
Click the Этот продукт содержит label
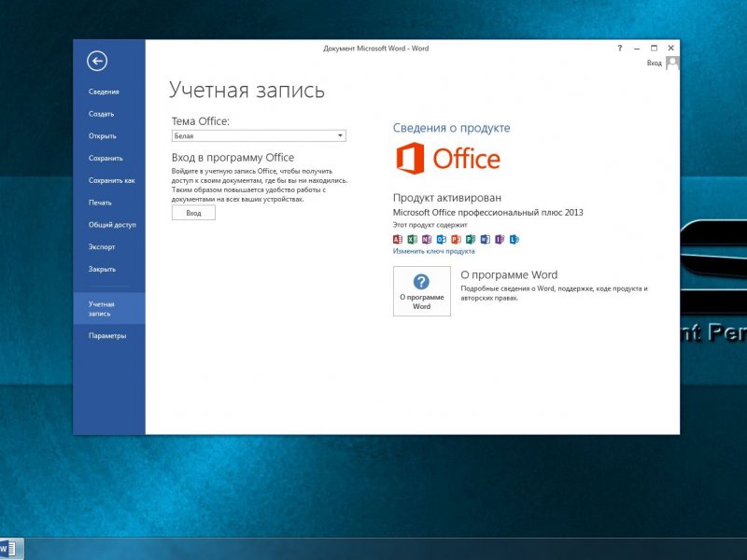pos(430,225)
